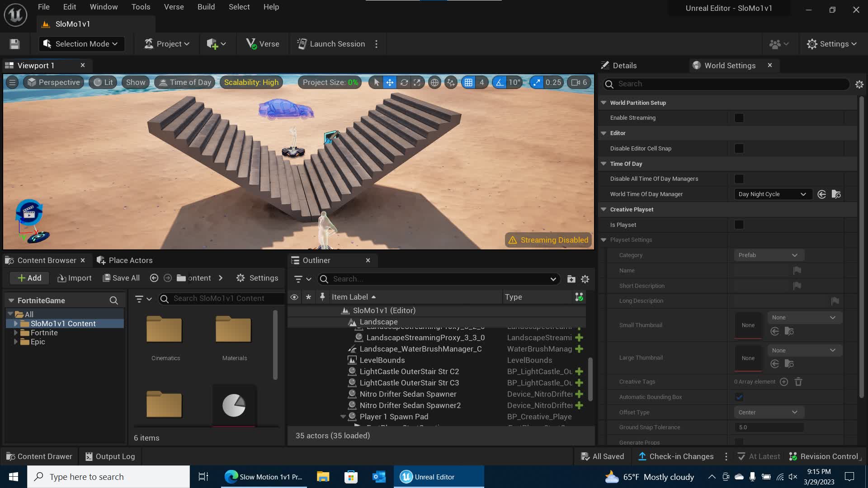This screenshot has width=868, height=488.
Task: Open the Day Night Cycle dropdown
Action: tap(772, 194)
